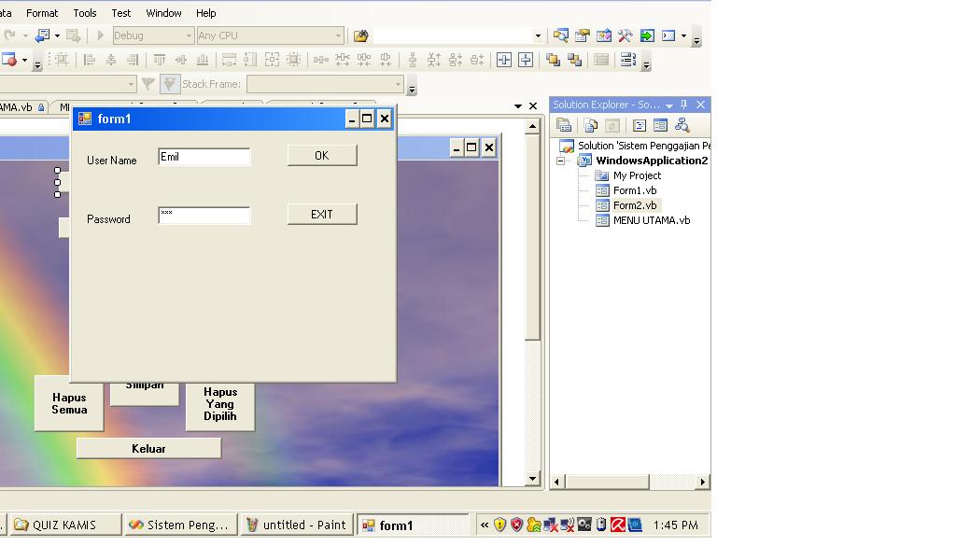Switch to untitled - Paint taskbar button
Viewport: 956px width, 560px height.
(x=297, y=525)
